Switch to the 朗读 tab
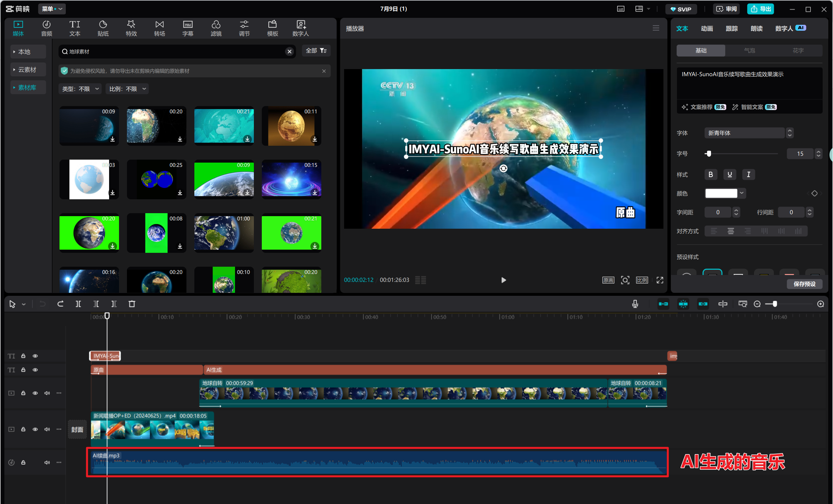 pyautogui.click(x=756, y=28)
